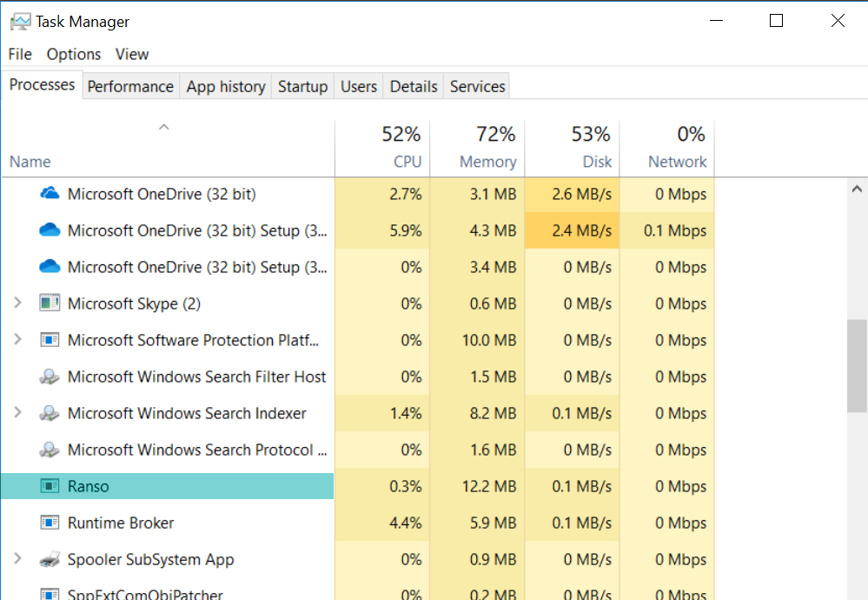This screenshot has height=600, width=868.
Task: Click the Ranso process icon
Action: pyautogui.click(x=50, y=486)
